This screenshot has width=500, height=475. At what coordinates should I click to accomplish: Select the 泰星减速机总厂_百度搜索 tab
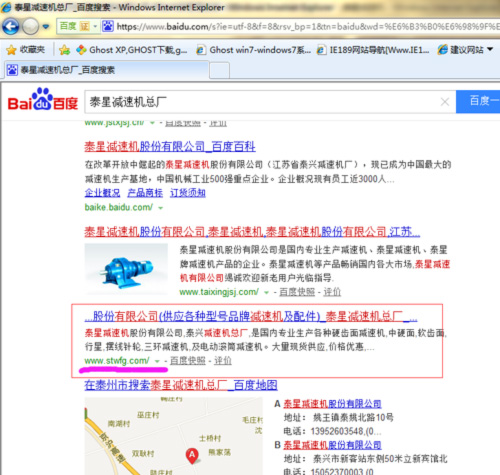tap(107, 70)
